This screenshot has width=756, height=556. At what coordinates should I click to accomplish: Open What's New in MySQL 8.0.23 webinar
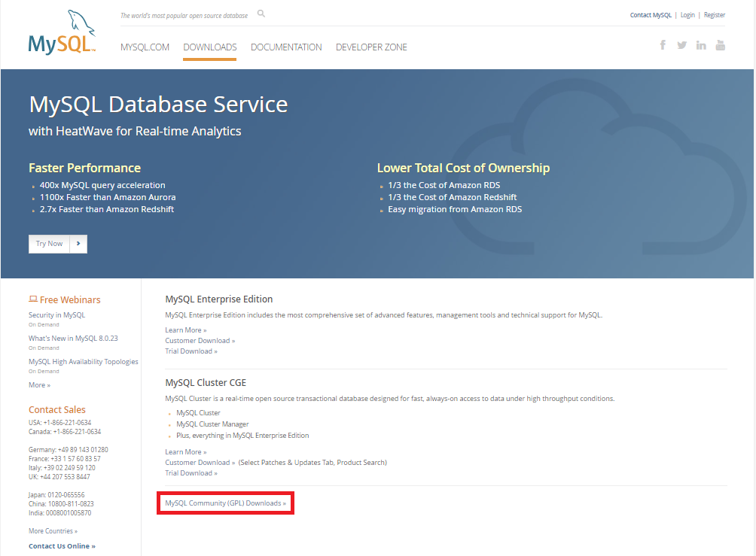click(x=73, y=339)
